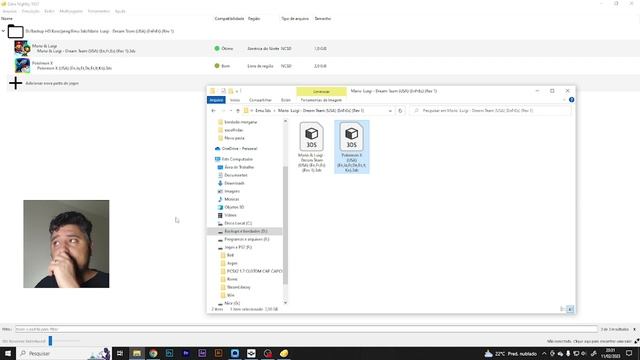Adjust the Citra volume slider

pos(50,340)
